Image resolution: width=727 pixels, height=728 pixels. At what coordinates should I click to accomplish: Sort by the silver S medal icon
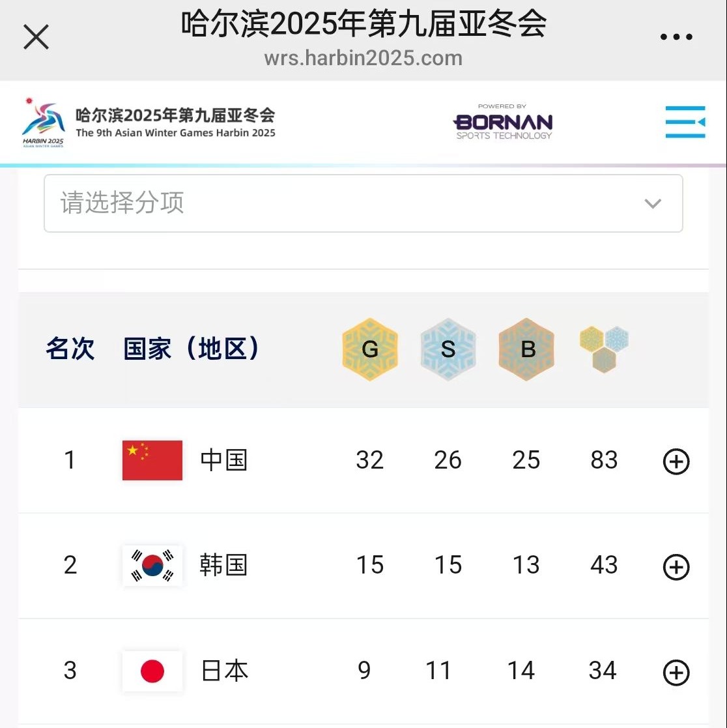[448, 349]
